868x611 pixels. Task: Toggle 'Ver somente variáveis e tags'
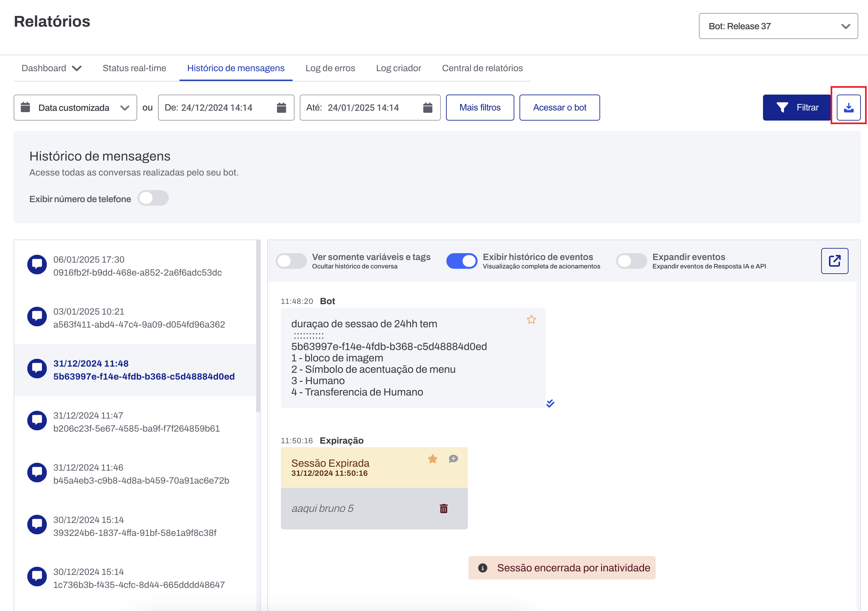(x=291, y=261)
